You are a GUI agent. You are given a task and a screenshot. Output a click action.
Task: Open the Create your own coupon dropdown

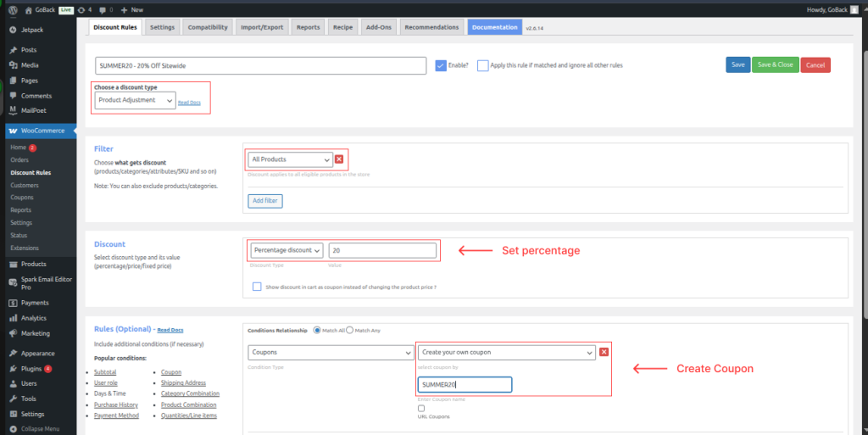(x=507, y=352)
